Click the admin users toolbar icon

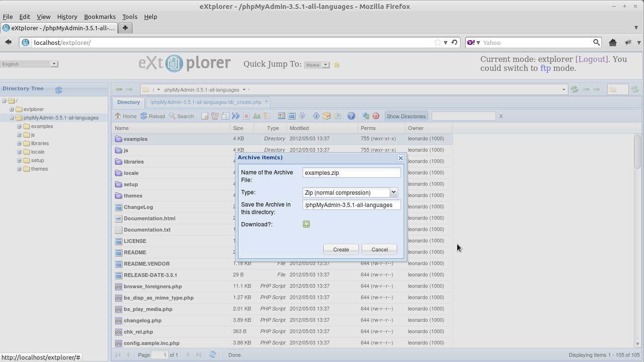[366, 116]
